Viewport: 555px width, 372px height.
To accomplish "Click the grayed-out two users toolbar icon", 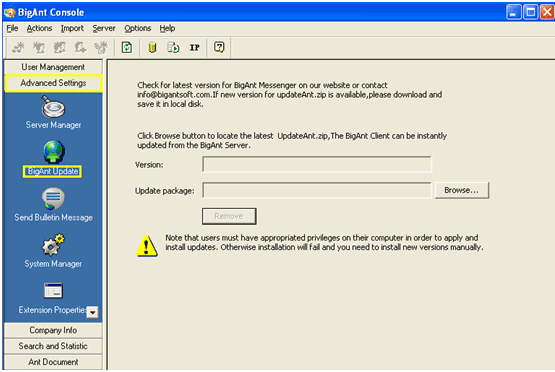I will (59, 47).
